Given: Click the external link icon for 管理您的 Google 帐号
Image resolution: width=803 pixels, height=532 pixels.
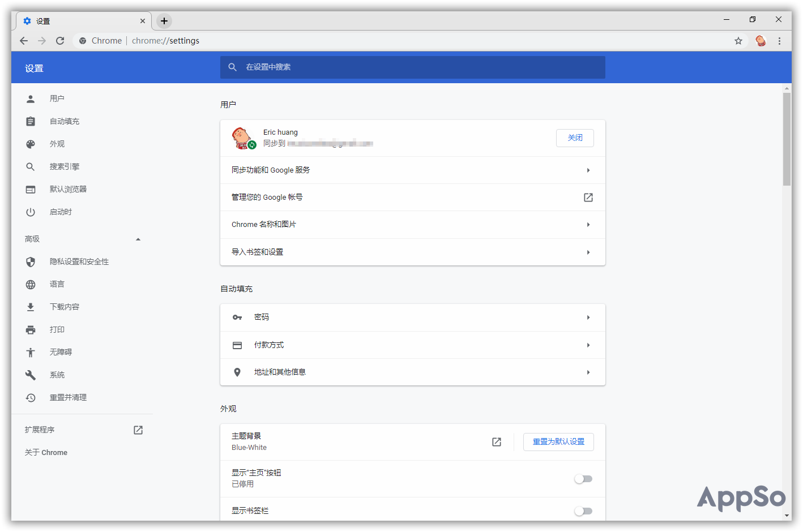Looking at the screenshot, I should pos(588,198).
